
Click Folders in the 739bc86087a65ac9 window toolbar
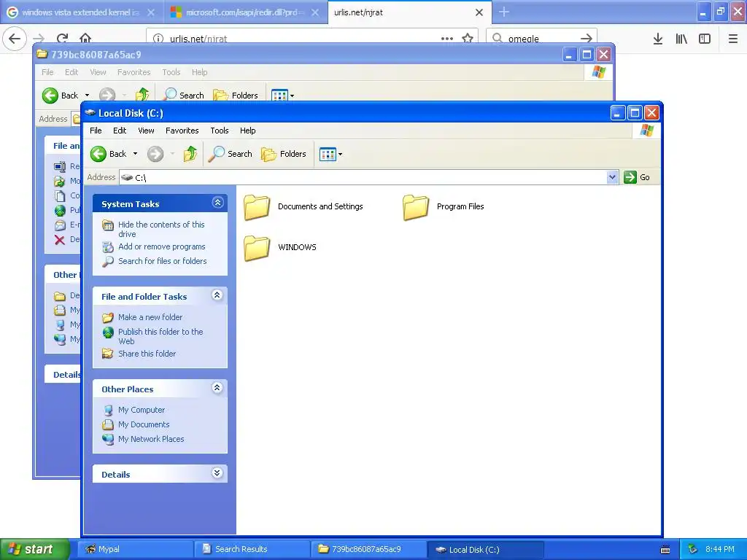point(236,96)
